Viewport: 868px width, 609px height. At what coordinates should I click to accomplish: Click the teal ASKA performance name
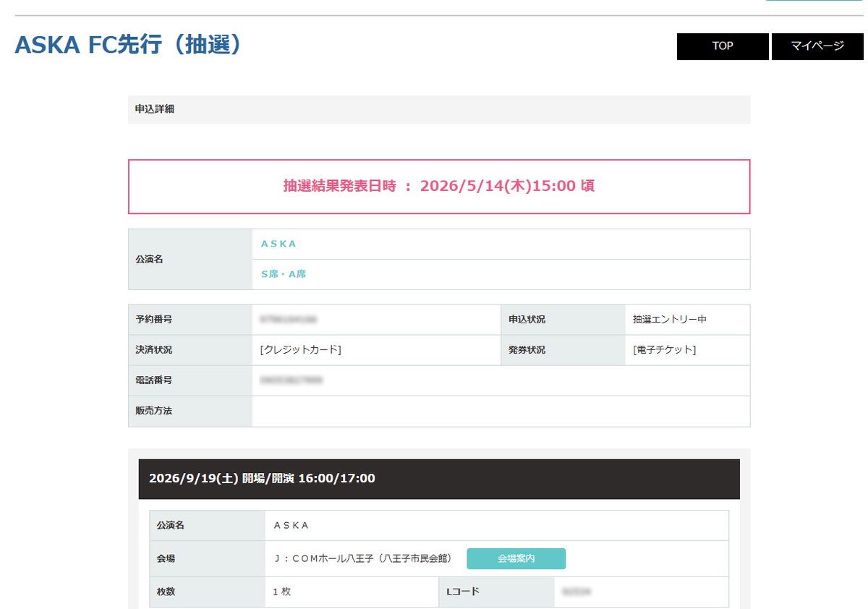pos(279,244)
